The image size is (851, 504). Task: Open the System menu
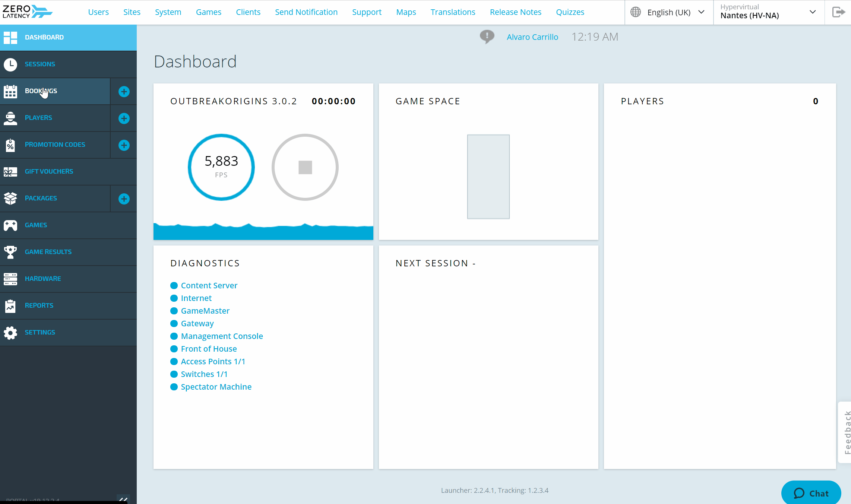pos(168,12)
